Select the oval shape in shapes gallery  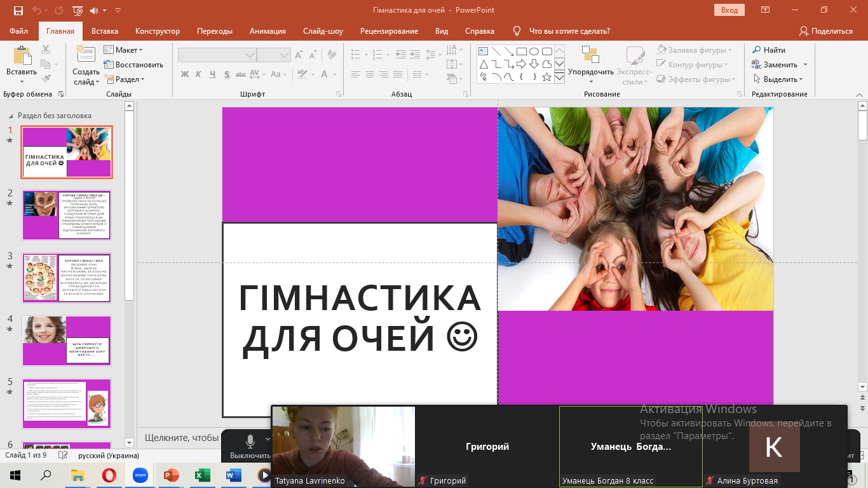click(x=534, y=51)
